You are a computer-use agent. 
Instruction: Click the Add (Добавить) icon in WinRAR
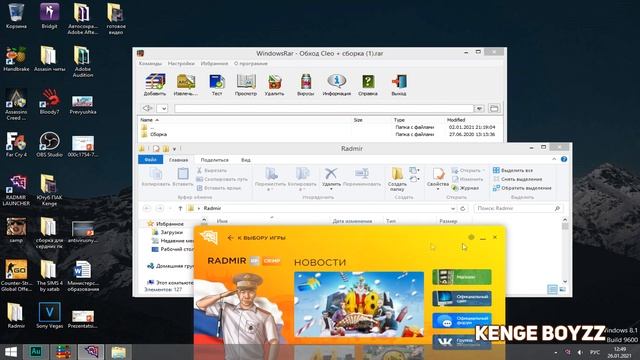click(x=155, y=85)
